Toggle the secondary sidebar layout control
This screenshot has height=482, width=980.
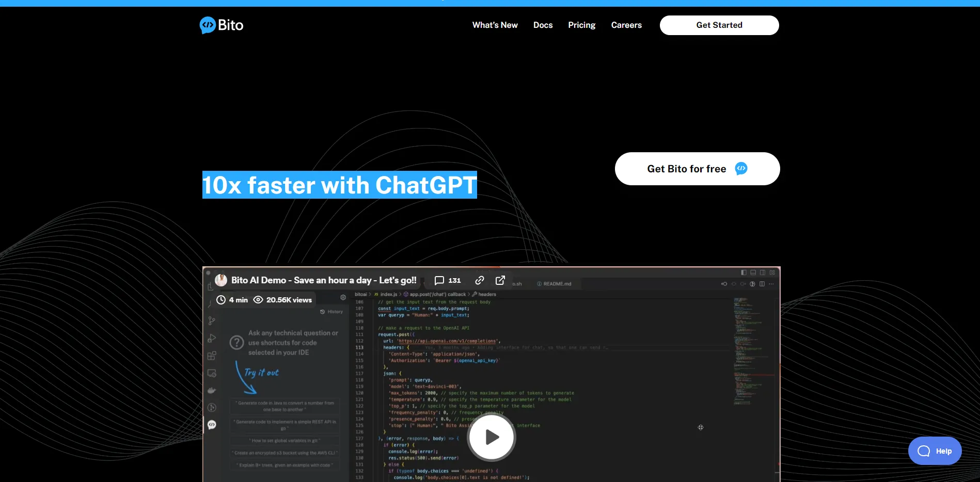tap(762, 272)
